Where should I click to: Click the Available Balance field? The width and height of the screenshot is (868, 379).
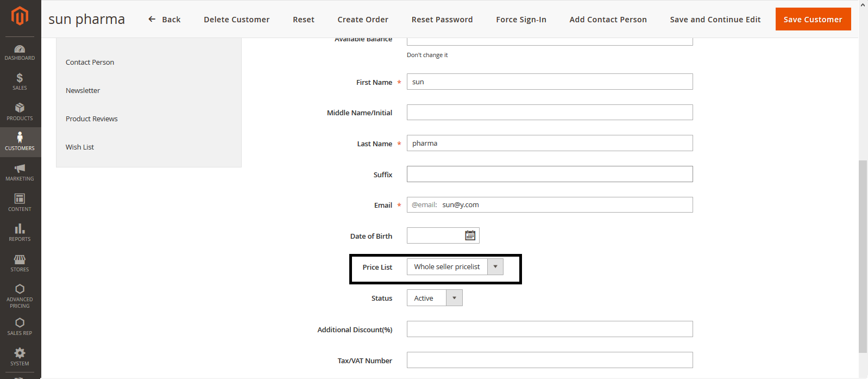coord(550,41)
